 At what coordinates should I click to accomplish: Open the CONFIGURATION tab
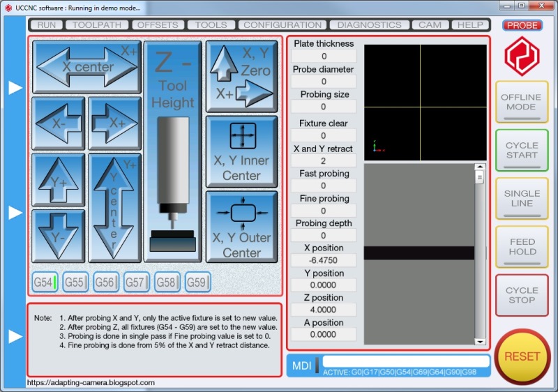click(x=282, y=25)
